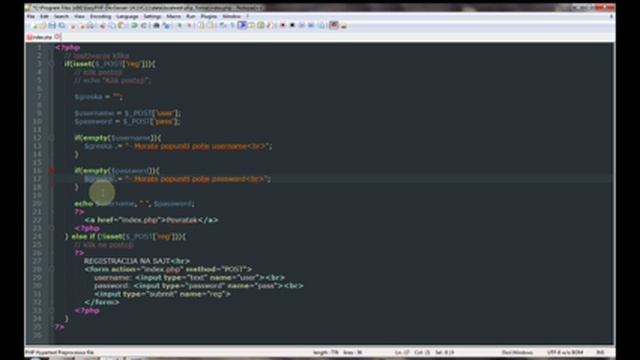Viewport: 640px width, 360px height.
Task: Collapse the code fold at line 12
Action: click(51, 138)
